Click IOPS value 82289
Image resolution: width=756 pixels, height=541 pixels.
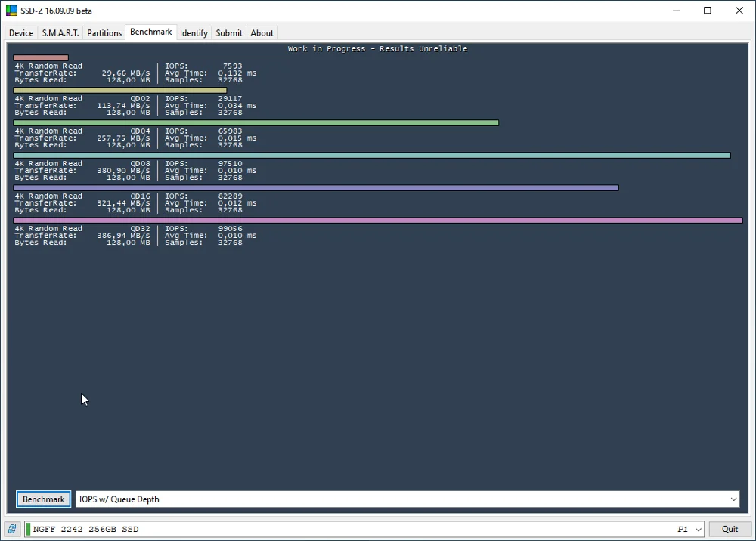point(230,196)
